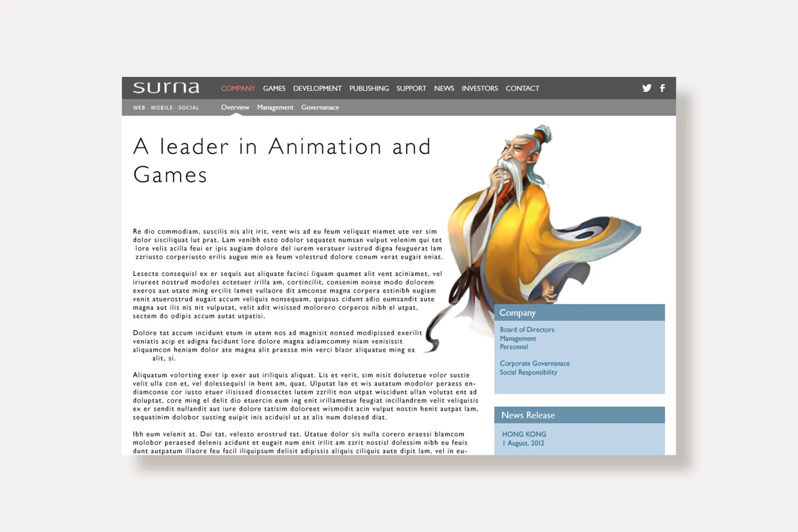Open the Hong Kong news release

pos(524,434)
